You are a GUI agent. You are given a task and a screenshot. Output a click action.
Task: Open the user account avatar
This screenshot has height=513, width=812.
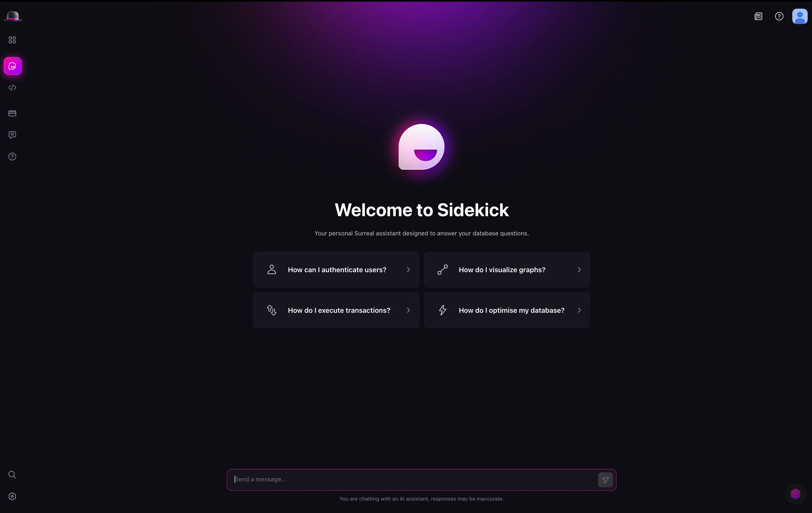point(800,16)
